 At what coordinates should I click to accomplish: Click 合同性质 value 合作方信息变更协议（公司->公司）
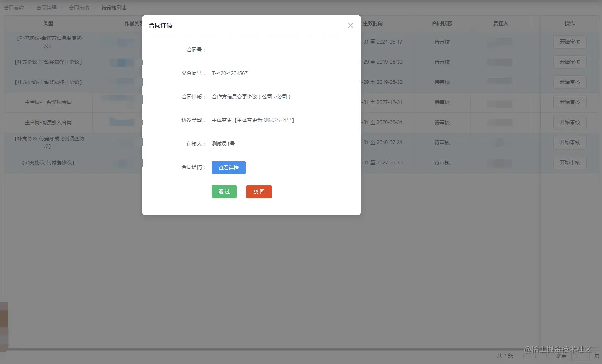coord(251,97)
